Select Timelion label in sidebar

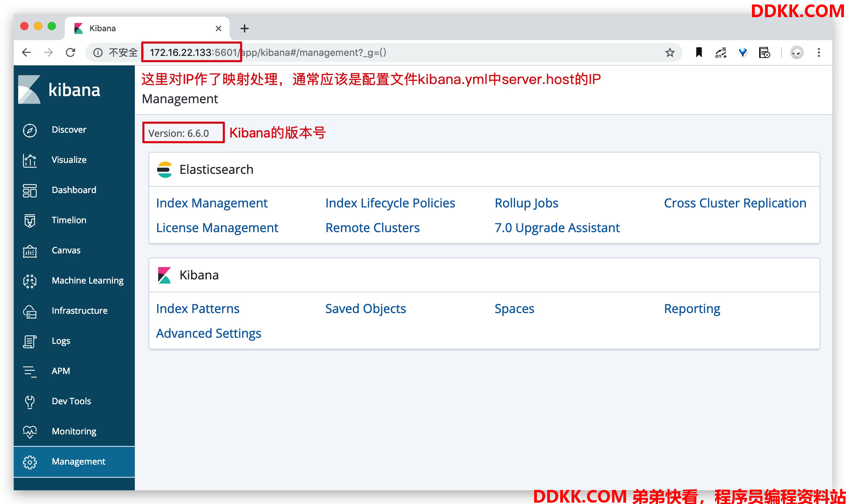pos(69,220)
